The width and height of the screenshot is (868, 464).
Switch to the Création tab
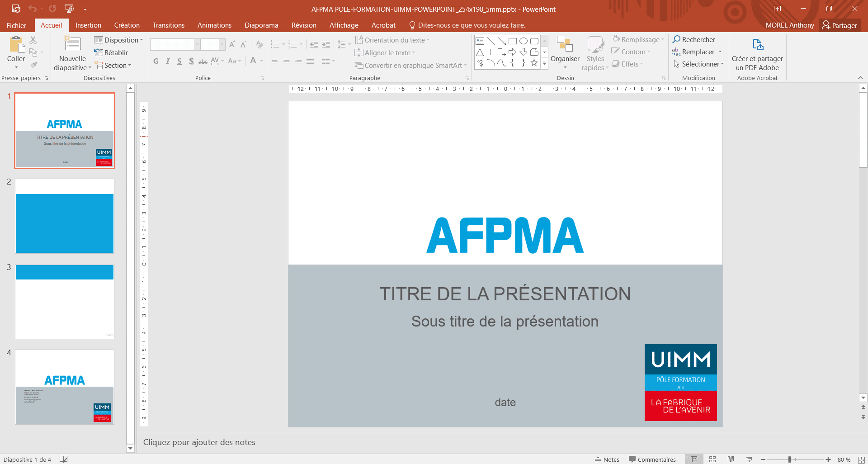(x=127, y=25)
